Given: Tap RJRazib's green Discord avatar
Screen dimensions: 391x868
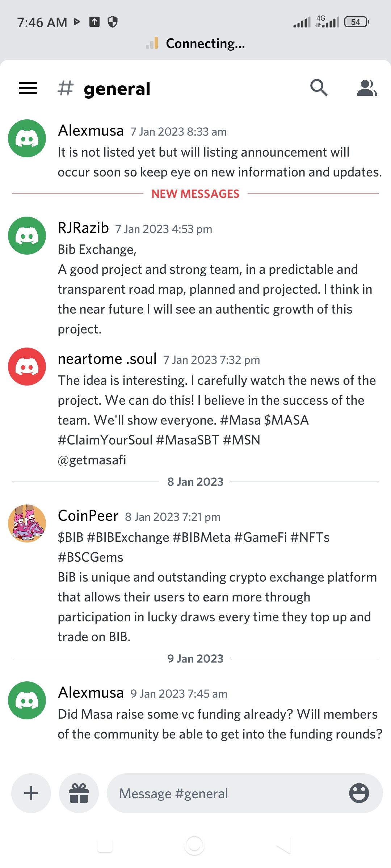Looking at the screenshot, I should pos(27,235).
